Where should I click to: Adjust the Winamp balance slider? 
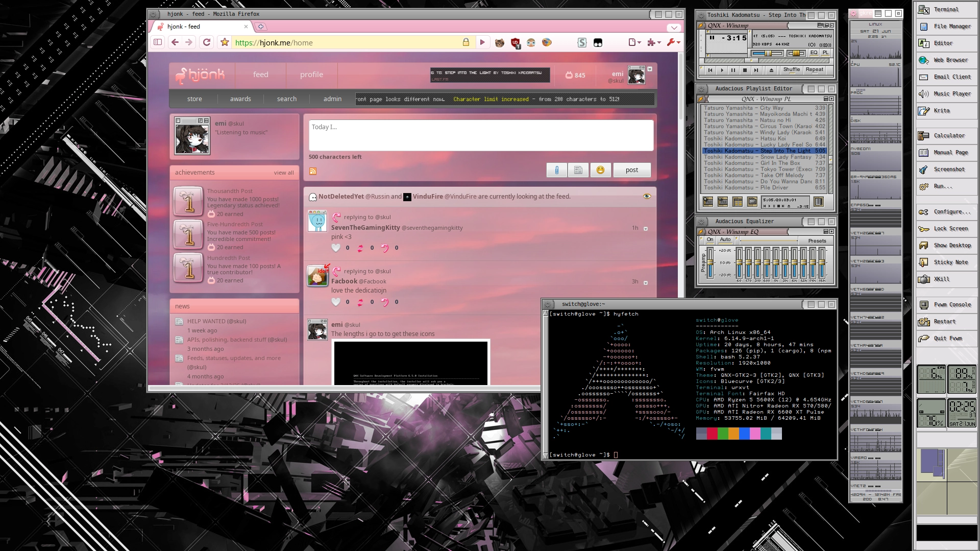point(796,53)
